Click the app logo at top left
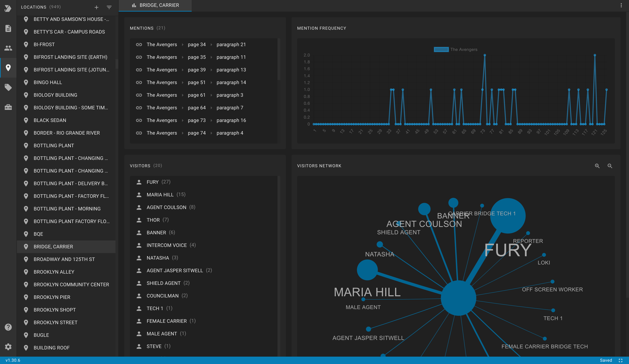Screen dimensions: 629x364 pyautogui.click(x=8, y=8)
